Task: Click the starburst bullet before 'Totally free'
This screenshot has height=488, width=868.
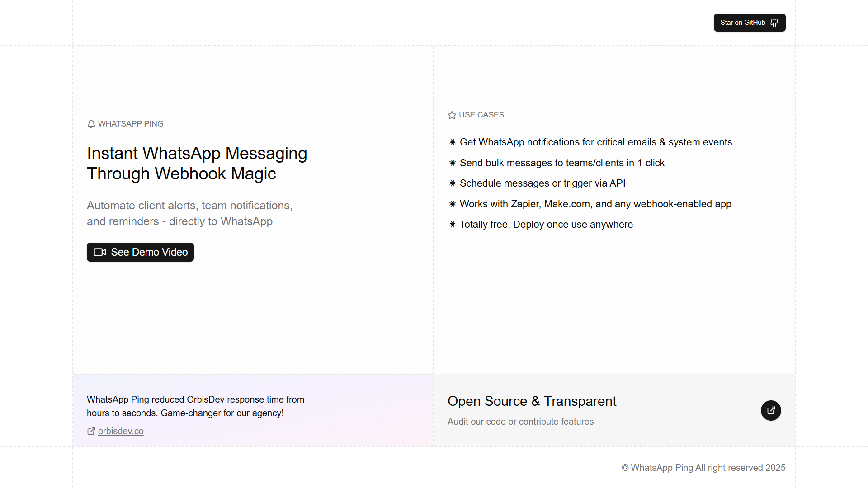Action: pyautogui.click(x=452, y=224)
